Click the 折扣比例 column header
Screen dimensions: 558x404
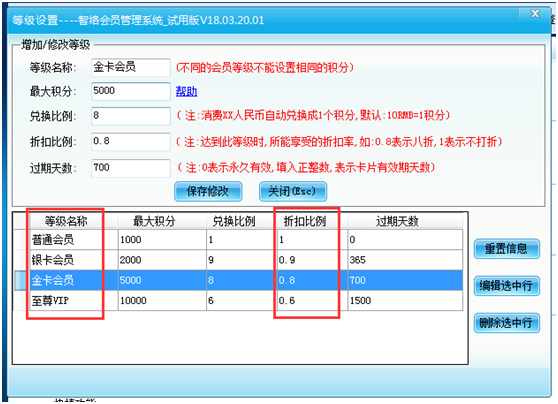(311, 221)
